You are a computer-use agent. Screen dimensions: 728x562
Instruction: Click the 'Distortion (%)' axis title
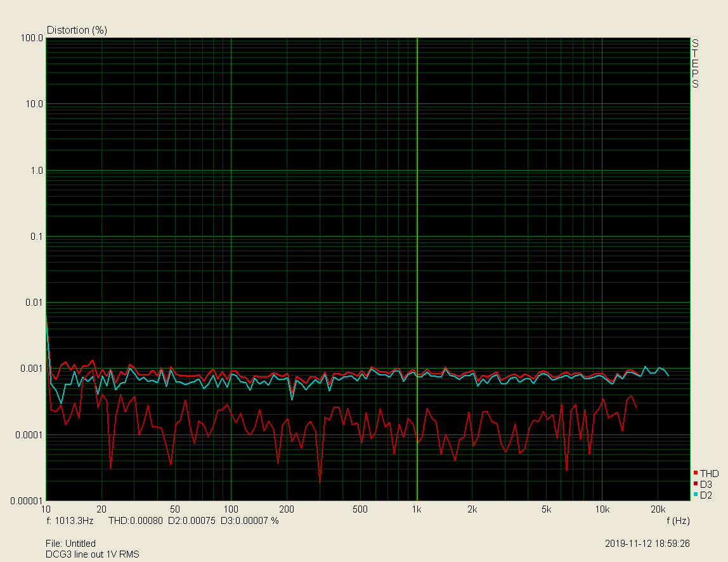coord(77,30)
